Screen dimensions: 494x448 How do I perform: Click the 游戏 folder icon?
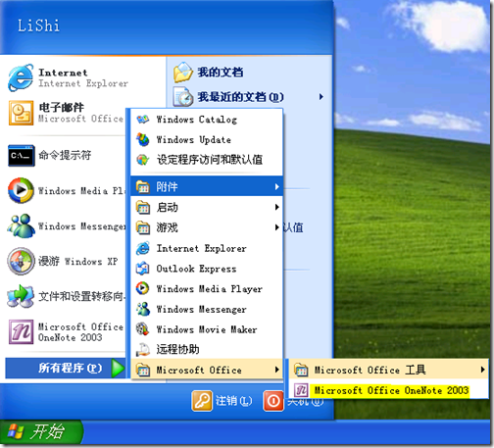tap(143, 227)
